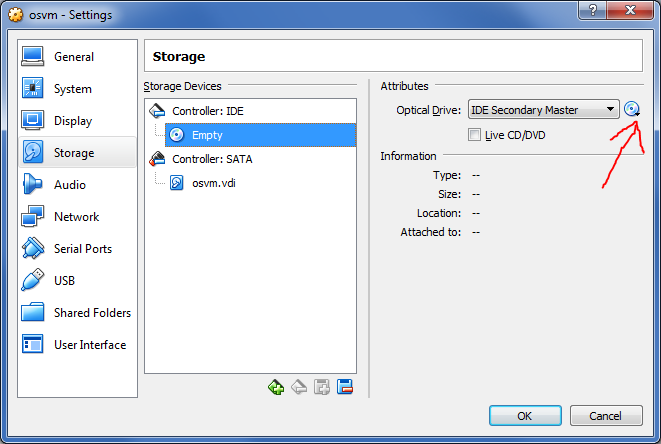
Task: Click the USB label text
Action: coord(64,281)
